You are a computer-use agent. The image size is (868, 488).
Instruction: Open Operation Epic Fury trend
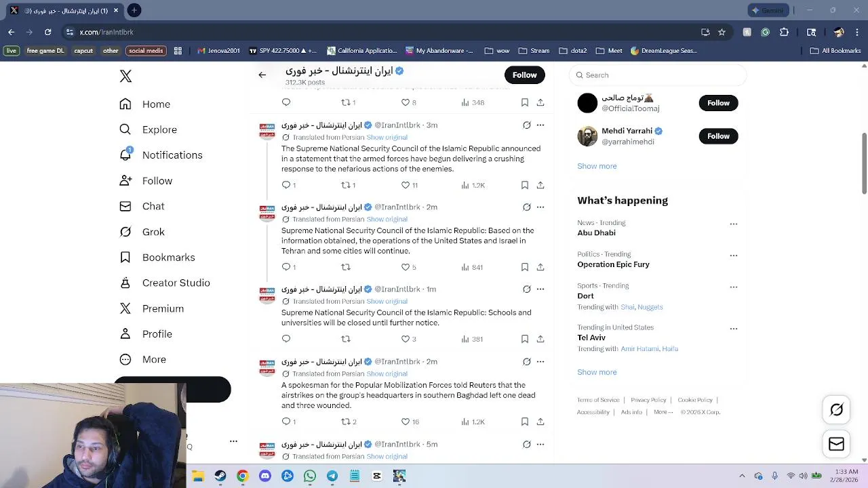point(613,264)
